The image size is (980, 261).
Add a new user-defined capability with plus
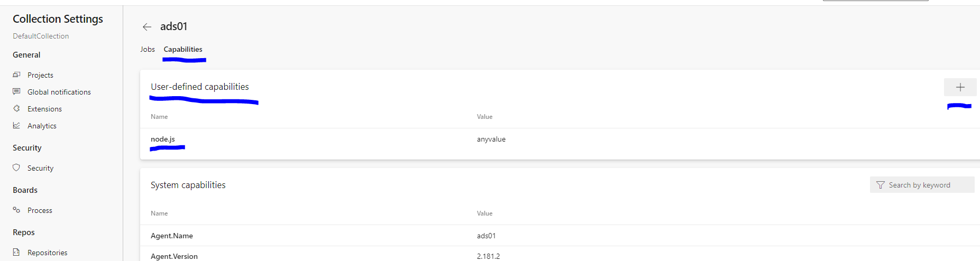960,87
